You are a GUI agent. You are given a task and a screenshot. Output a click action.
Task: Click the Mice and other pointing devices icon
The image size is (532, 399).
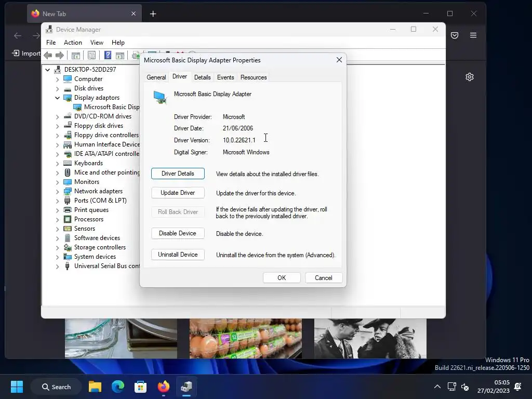click(68, 172)
